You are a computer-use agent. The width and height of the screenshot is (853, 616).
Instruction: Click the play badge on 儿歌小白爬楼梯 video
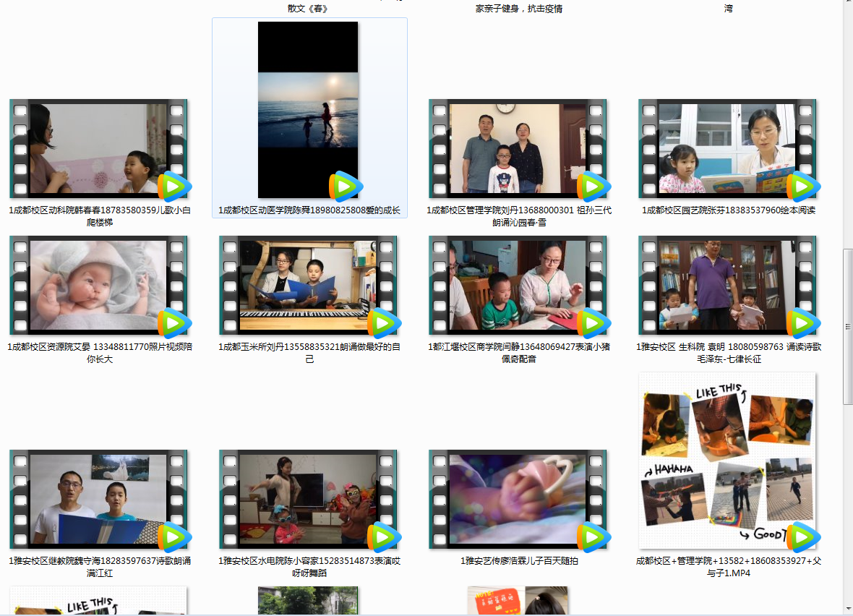tap(173, 187)
